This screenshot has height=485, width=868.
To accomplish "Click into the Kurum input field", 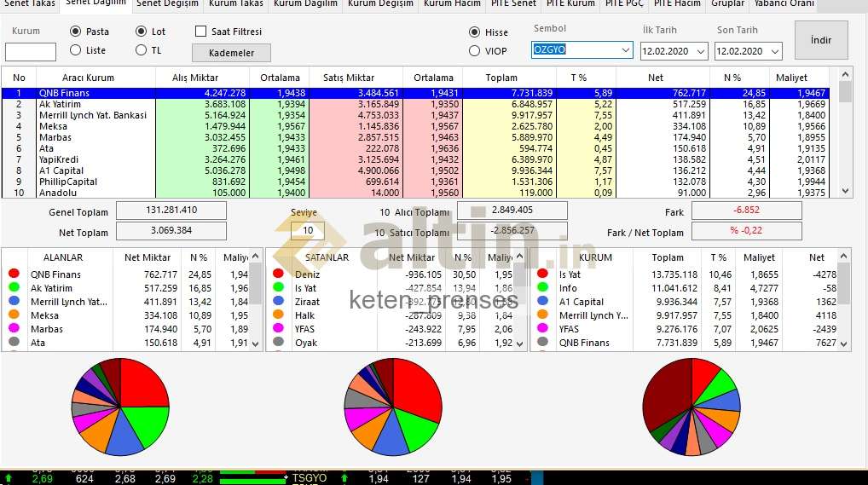I will pyautogui.click(x=31, y=51).
